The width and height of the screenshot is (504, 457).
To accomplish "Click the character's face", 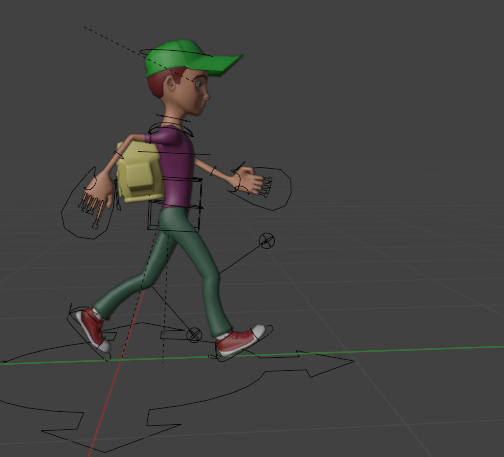I will tap(197, 93).
